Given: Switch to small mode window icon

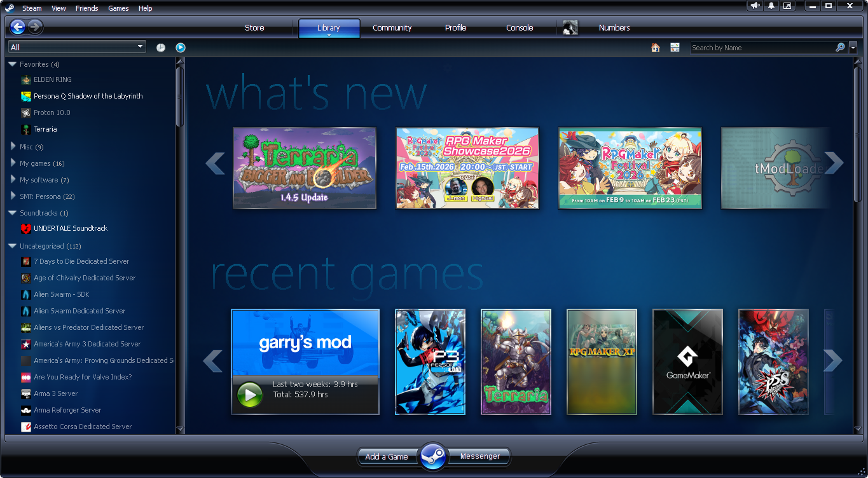Looking at the screenshot, I should pyautogui.click(x=787, y=6).
